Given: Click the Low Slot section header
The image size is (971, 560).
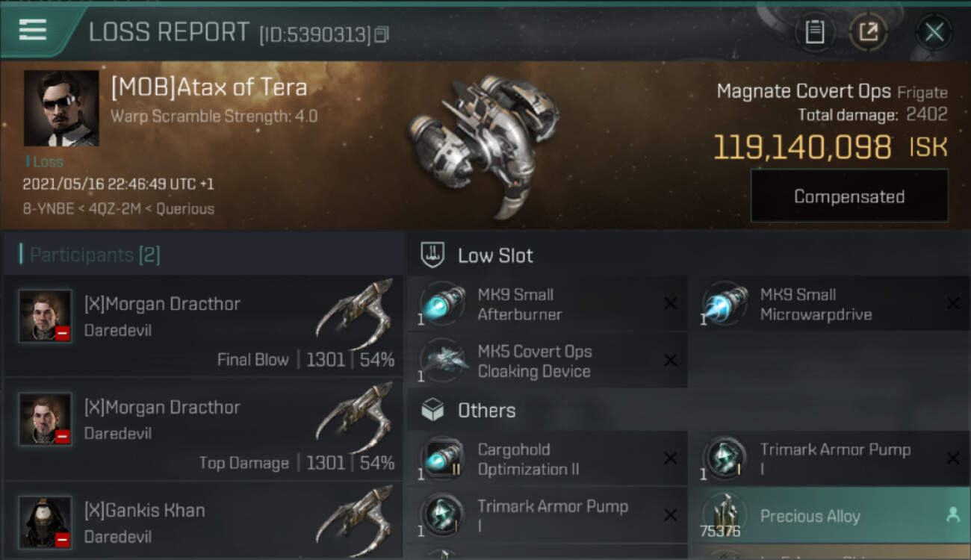Looking at the screenshot, I should click(495, 255).
